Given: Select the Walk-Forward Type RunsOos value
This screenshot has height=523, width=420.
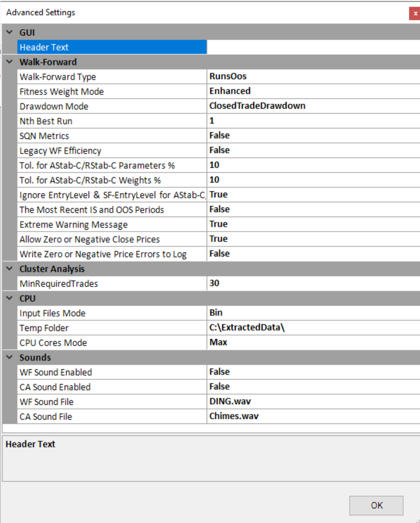Looking at the screenshot, I should tap(313, 76).
